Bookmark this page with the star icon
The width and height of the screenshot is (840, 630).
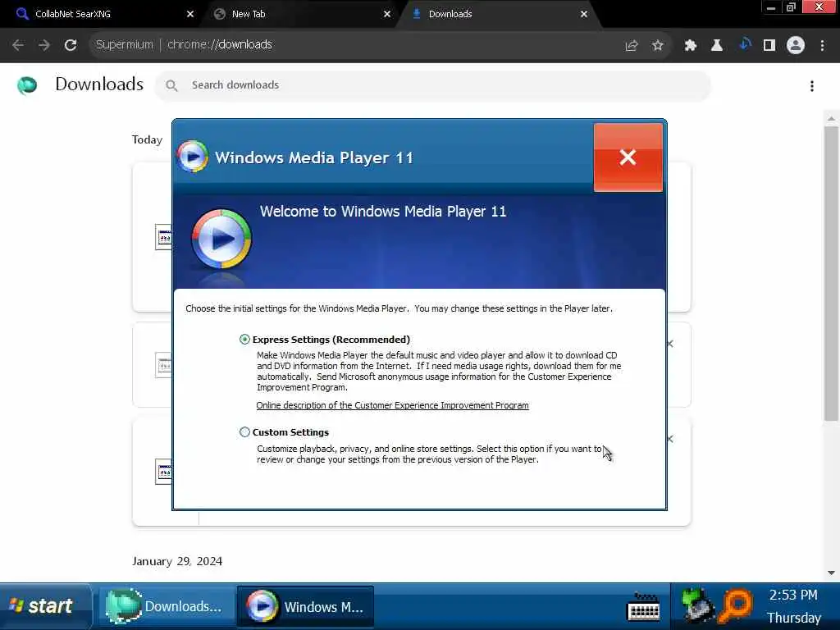[658, 46]
